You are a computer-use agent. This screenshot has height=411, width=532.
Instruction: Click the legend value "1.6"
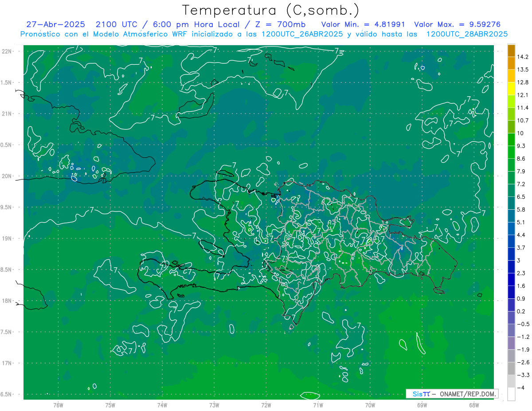coord(522,286)
